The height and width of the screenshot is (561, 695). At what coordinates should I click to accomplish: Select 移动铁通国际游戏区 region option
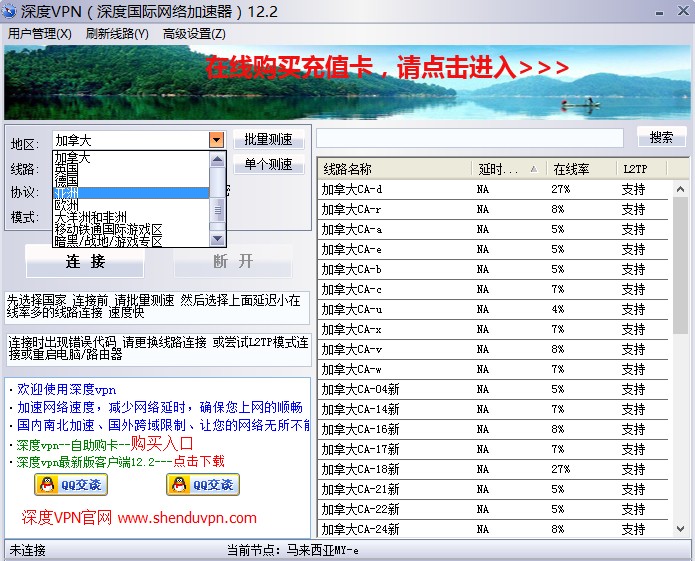[131, 229]
